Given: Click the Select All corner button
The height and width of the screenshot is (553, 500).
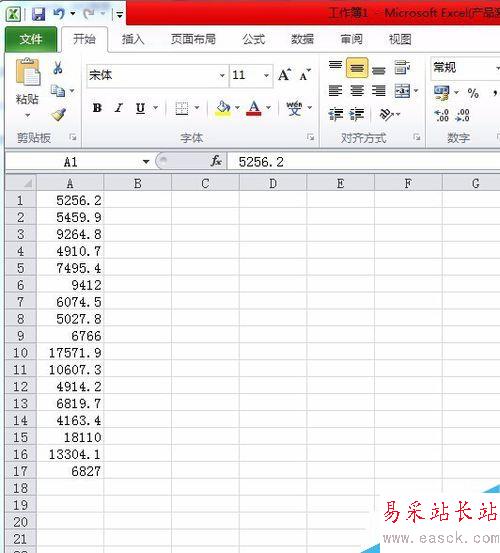Looking at the screenshot, I should (21, 183).
